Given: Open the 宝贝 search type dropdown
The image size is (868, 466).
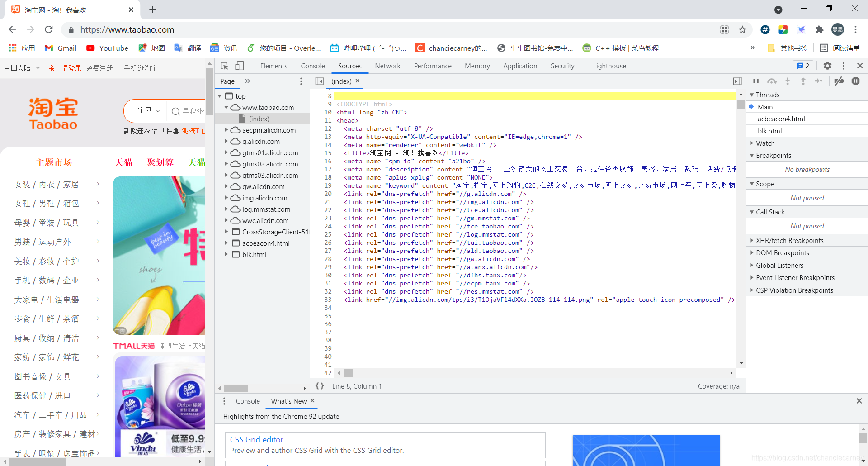Looking at the screenshot, I should point(149,110).
